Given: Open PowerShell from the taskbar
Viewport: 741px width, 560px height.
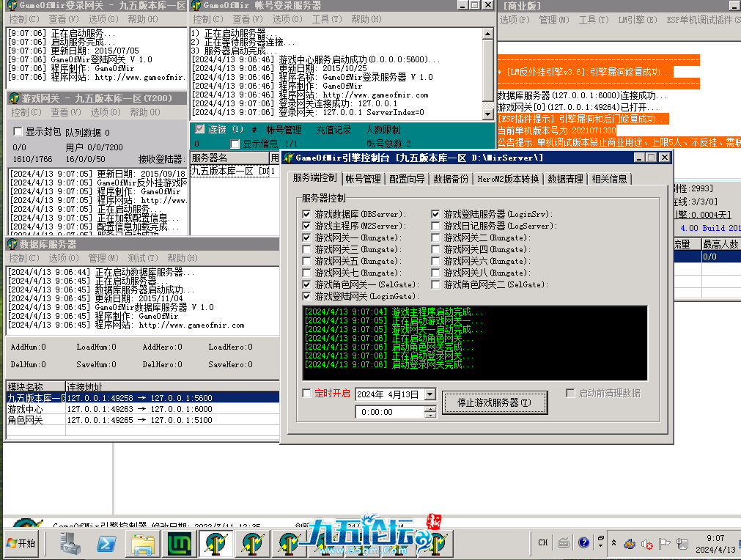Looking at the screenshot, I should pyautogui.click(x=106, y=543).
